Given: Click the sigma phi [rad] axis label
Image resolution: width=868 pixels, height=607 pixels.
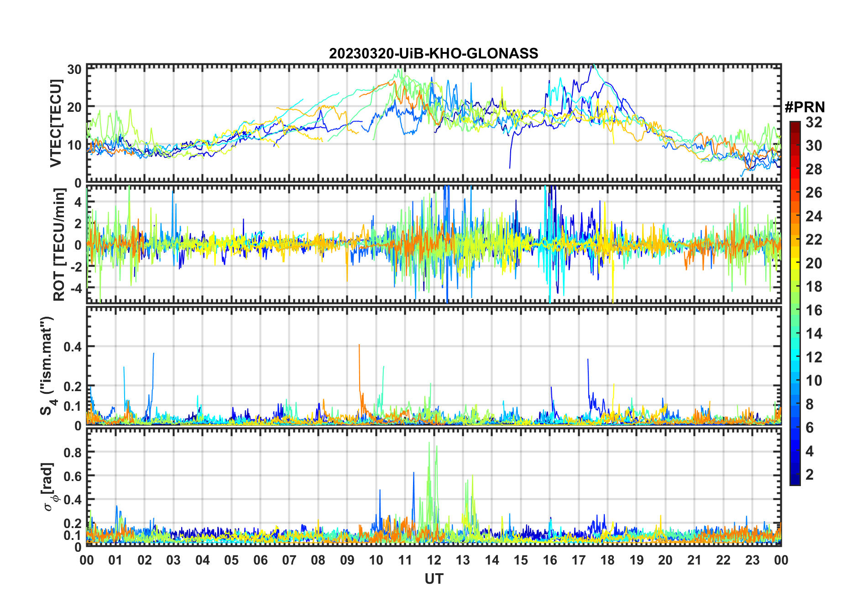Looking at the screenshot, I should [50, 487].
